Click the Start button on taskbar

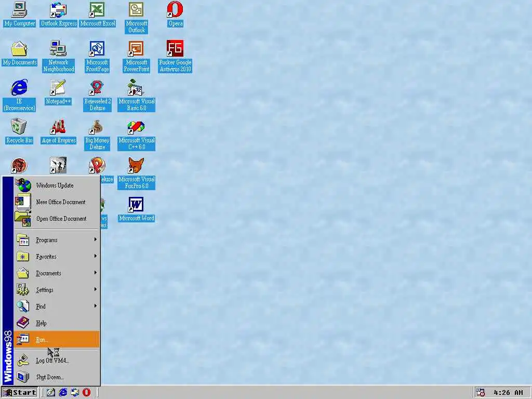pyautogui.click(x=19, y=393)
